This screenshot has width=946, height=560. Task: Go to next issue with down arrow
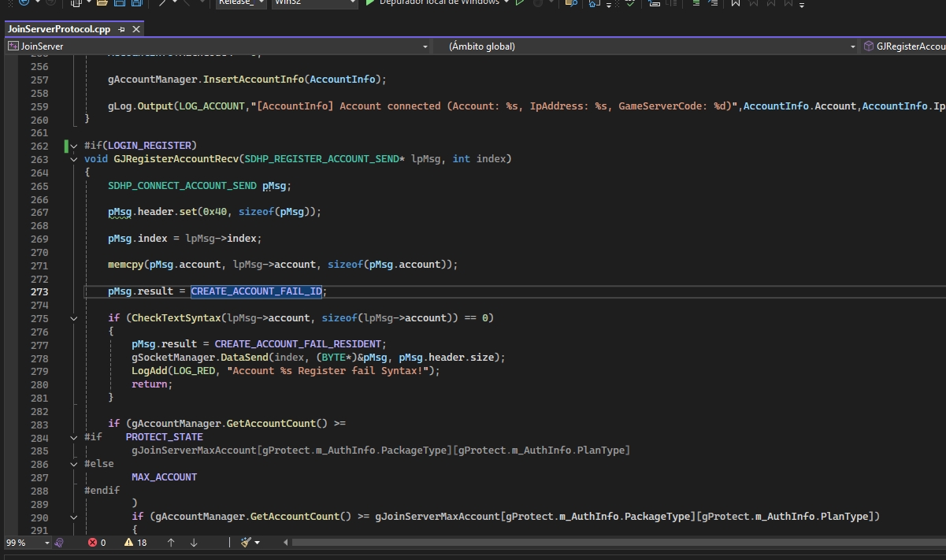click(x=194, y=543)
